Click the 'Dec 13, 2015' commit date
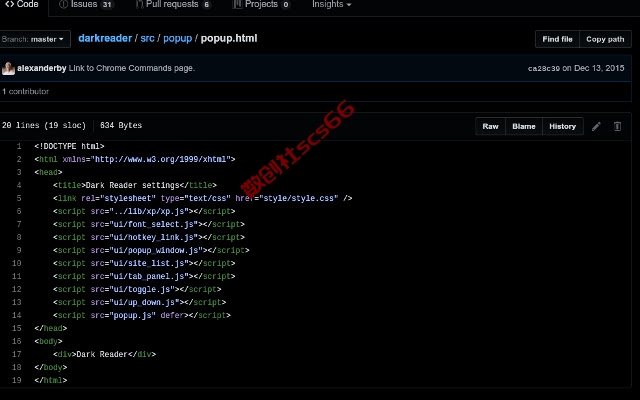 click(599, 68)
